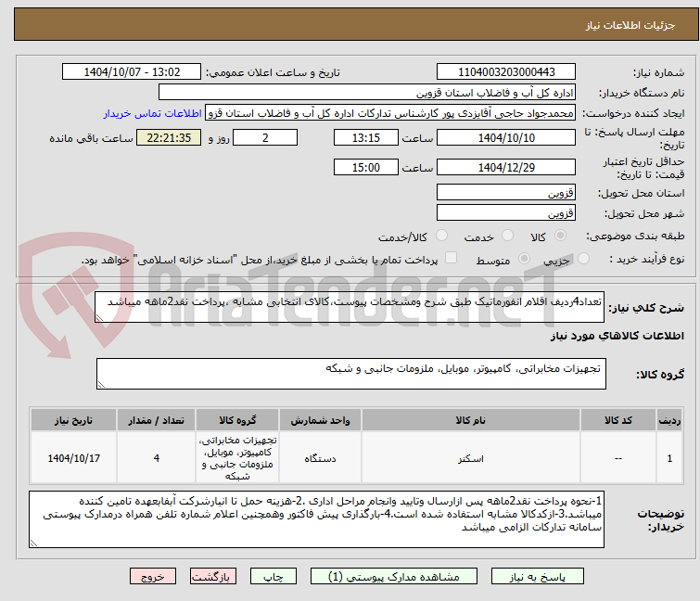
Task: Click the نام کالا column header
Action: [x=477, y=420]
